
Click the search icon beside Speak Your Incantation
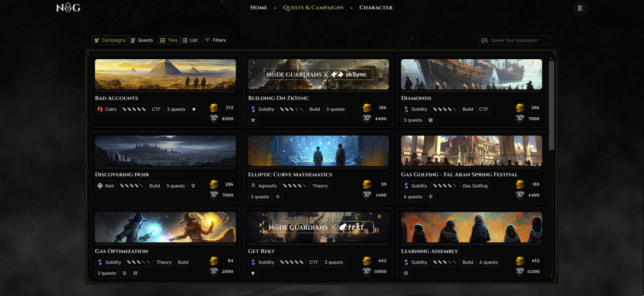[x=484, y=40]
